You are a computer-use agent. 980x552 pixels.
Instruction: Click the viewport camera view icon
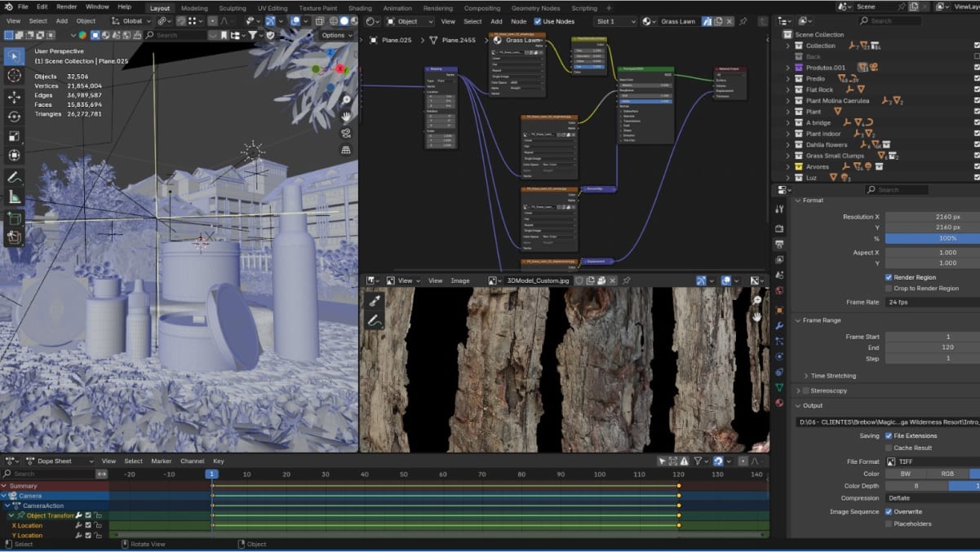pyautogui.click(x=346, y=133)
